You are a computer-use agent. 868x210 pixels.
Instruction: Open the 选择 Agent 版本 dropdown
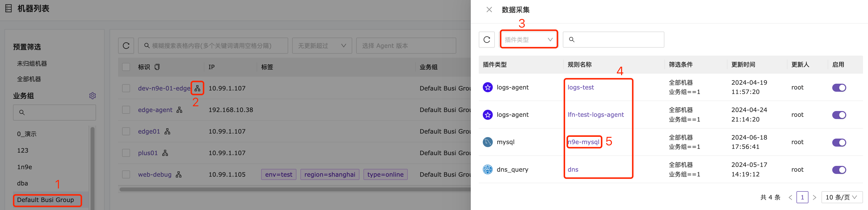406,46
